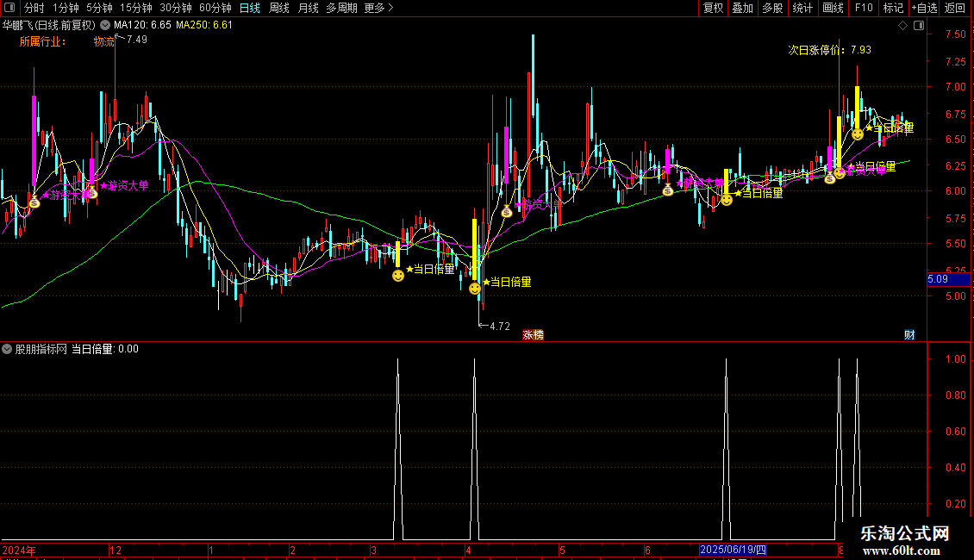Image resolution: width=974 pixels, height=560 pixels.
Task: Toggle the left sidebar panel icon
Action: click(x=9, y=8)
